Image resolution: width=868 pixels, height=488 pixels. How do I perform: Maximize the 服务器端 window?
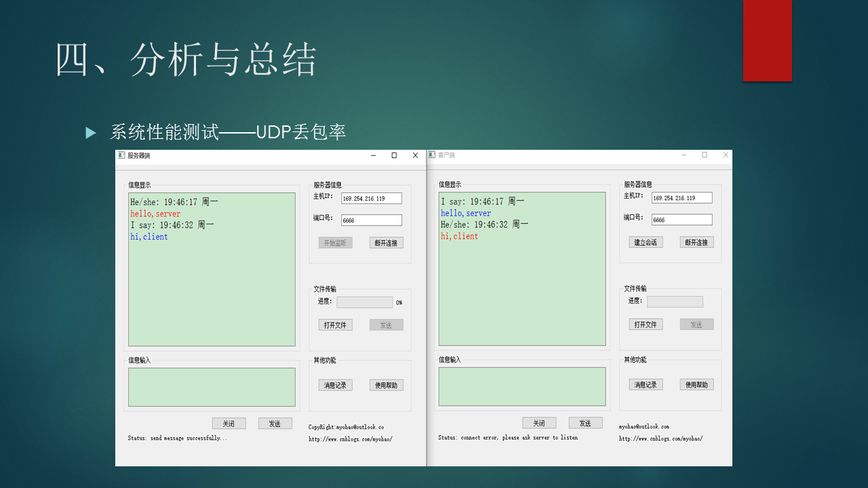click(x=394, y=155)
